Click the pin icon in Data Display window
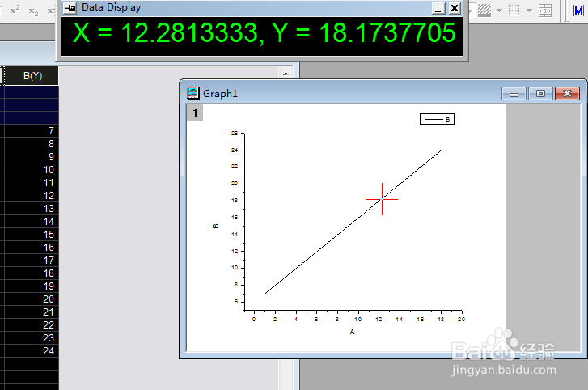 point(70,8)
